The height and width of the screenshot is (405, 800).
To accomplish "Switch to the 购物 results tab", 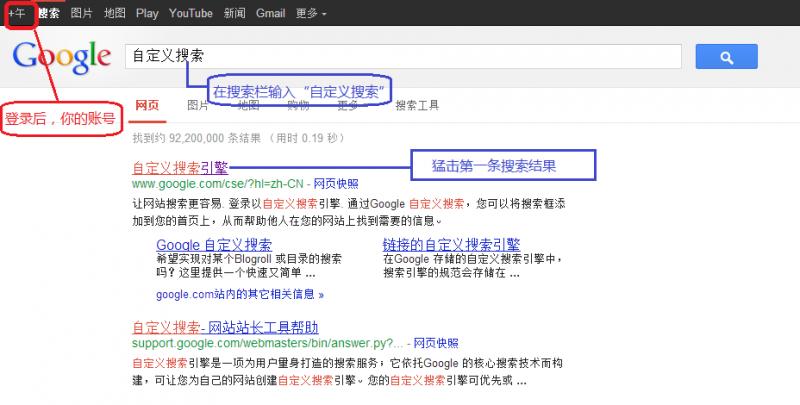I will 298,105.
